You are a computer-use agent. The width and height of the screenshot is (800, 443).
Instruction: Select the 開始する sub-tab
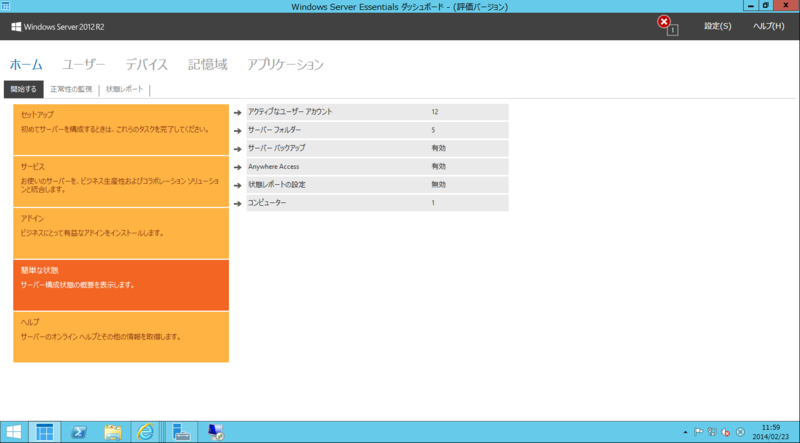(23, 89)
